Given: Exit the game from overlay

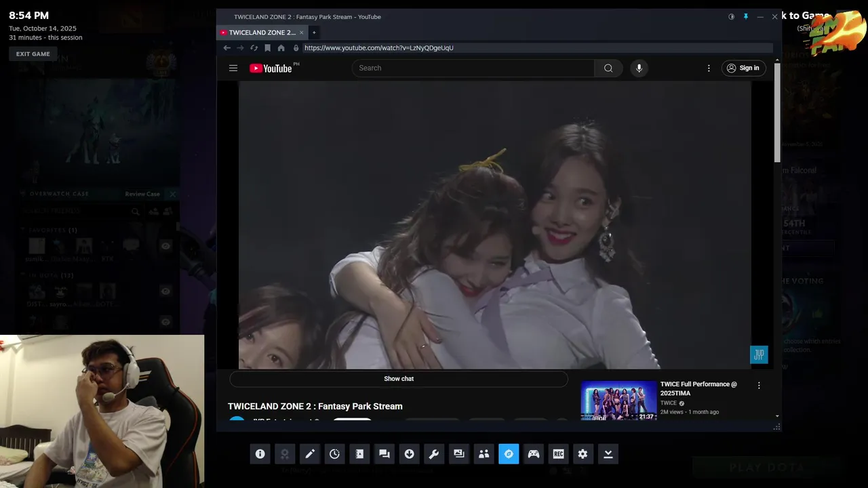Looking at the screenshot, I should (33, 54).
